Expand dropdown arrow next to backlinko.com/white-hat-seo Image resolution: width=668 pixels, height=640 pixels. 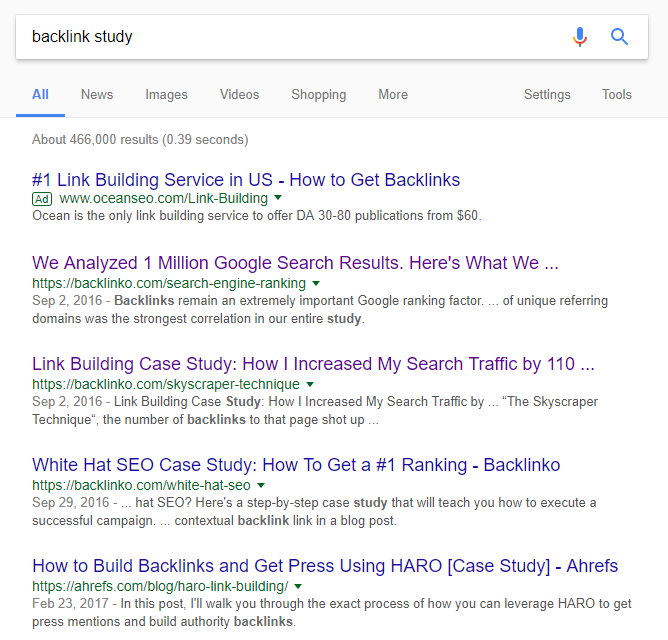(x=261, y=485)
